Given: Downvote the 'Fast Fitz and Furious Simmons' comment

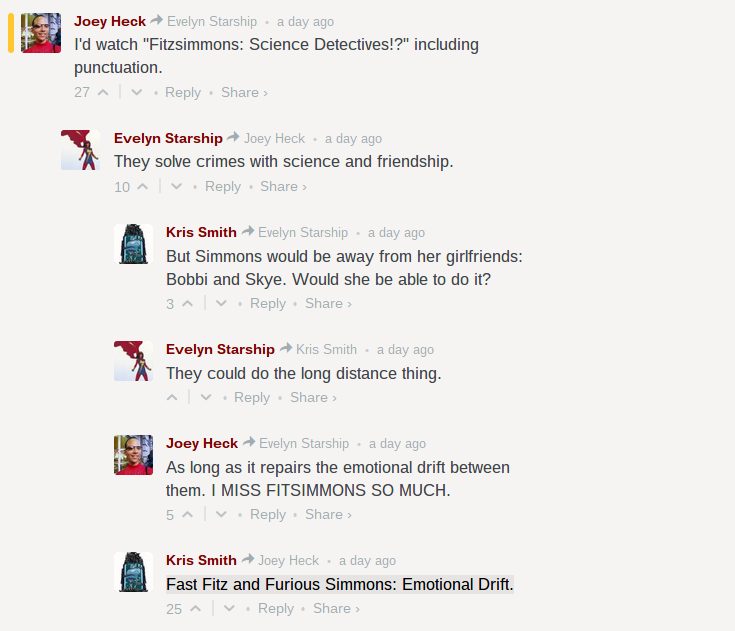Looking at the screenshot, I should 229,608.
